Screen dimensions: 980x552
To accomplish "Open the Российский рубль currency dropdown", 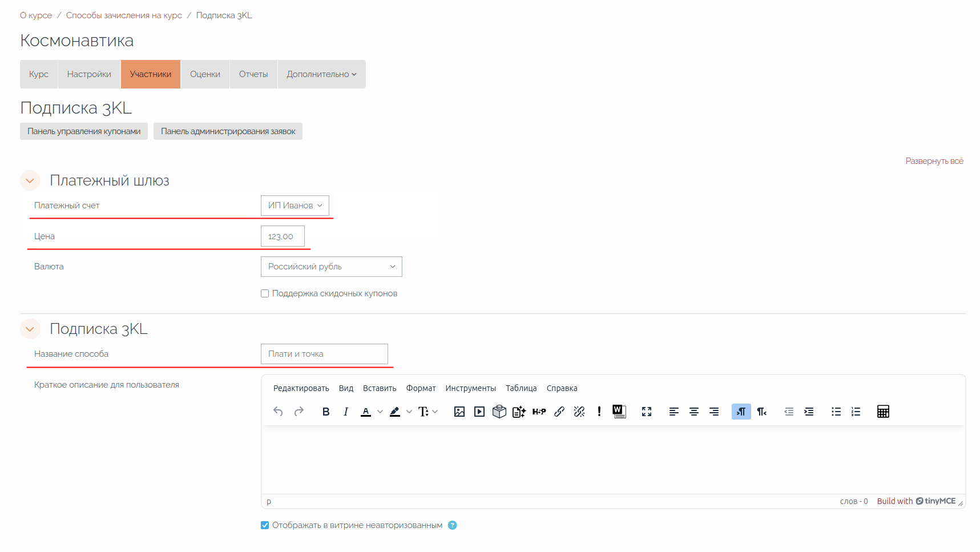I will pyautogui.click(x=331, y=267).
